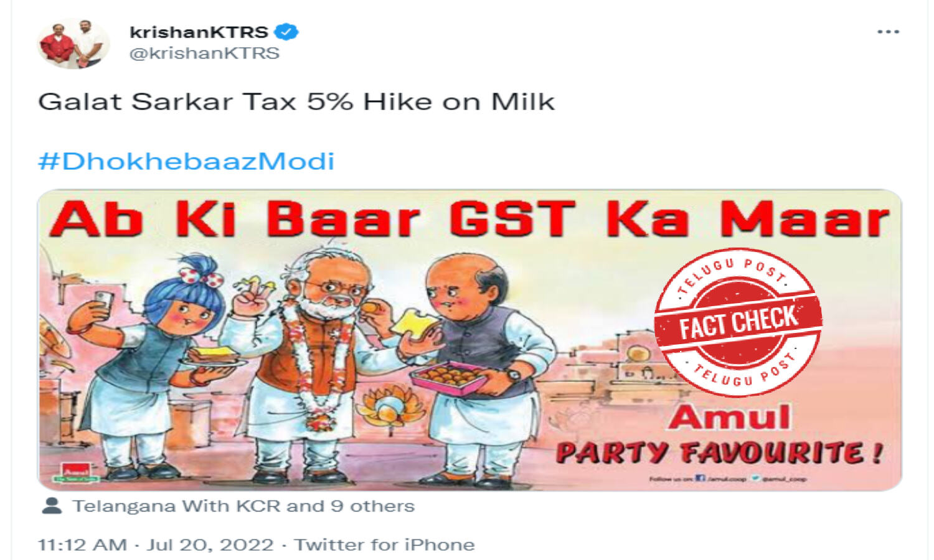Click the Telugu Post Fact Check stamp
The width and height of the screenshot is (934, 560).
[738, 322]
